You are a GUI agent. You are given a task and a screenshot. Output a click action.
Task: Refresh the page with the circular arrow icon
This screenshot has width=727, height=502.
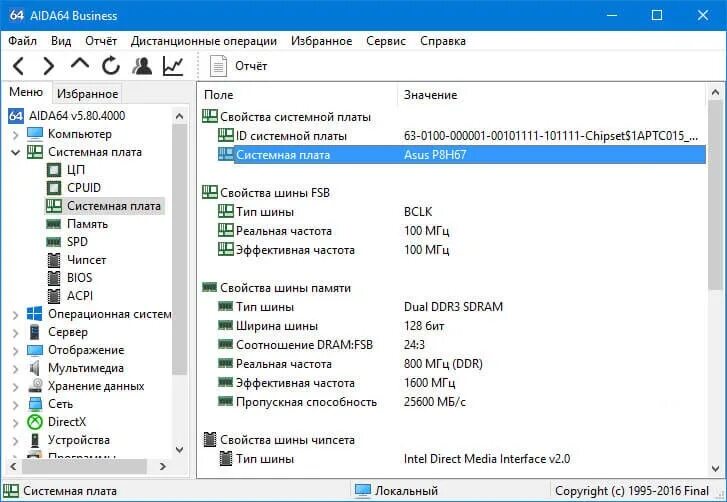[111, 66]
